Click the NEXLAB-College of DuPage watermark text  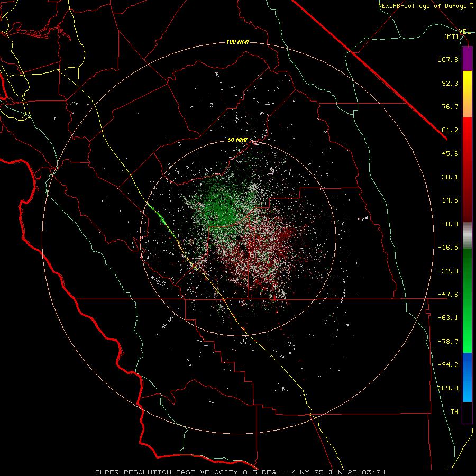(x=426, y=6)
